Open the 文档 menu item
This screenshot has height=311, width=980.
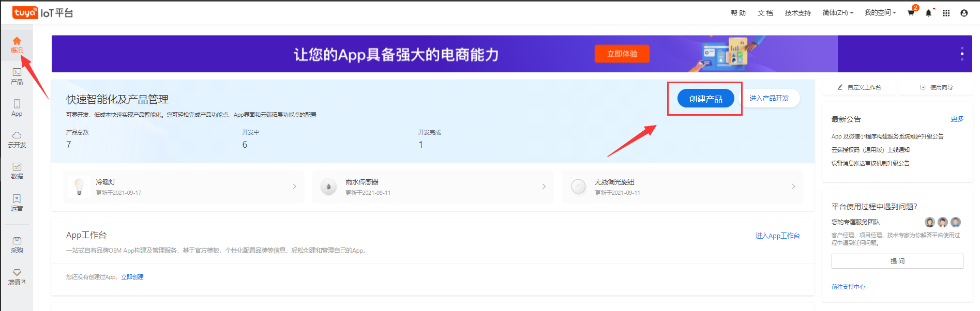tap(765, 13)
